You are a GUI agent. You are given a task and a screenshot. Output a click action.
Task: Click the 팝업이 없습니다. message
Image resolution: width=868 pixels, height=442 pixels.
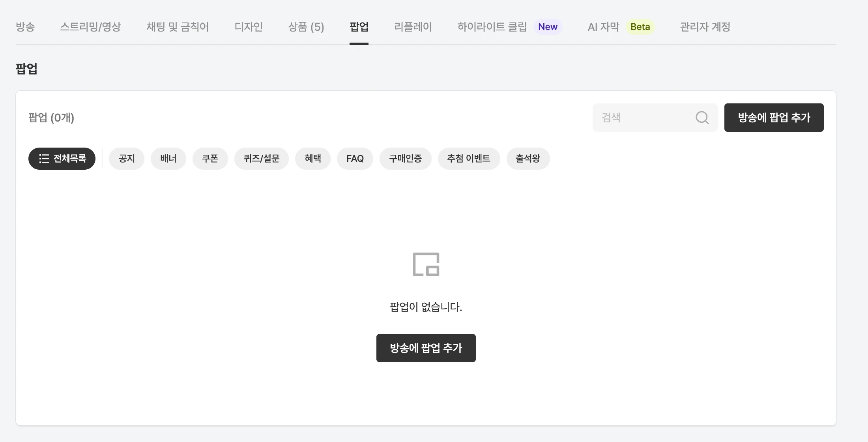pyautogui.click(x=426, y=307)
